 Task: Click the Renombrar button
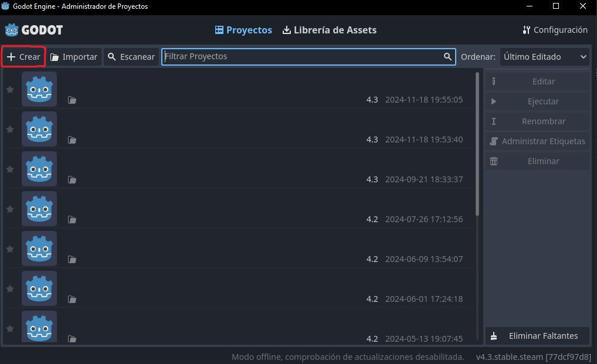pyautogui.click(x=537, y=121)
